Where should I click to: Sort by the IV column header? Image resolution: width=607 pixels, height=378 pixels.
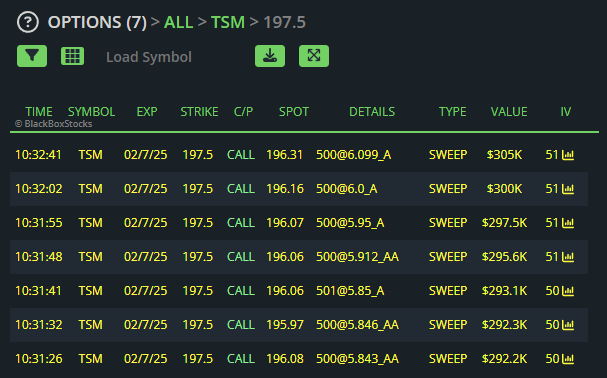(x=566, y=112)
